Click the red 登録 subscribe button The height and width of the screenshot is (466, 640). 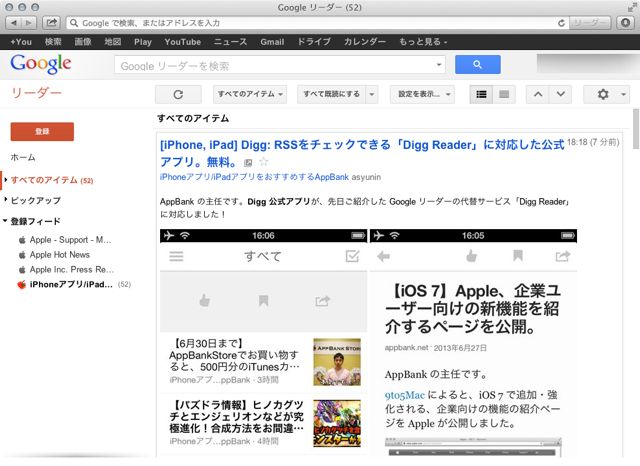[42, 131]
